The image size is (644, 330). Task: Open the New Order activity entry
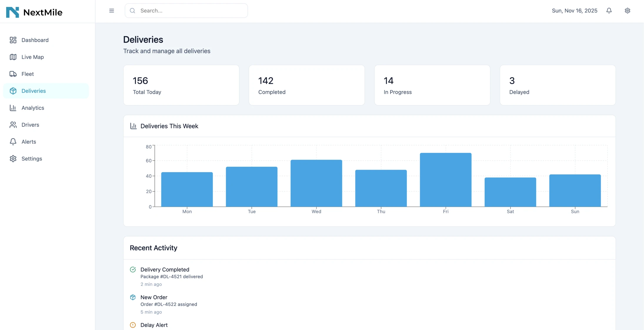coord(154,297)
